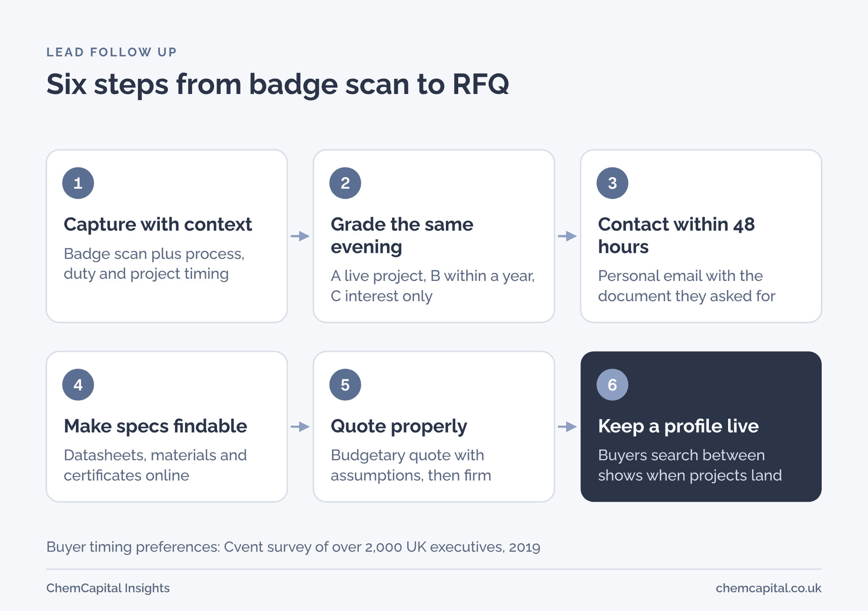Click the step 5 number badge

[345, 385]
